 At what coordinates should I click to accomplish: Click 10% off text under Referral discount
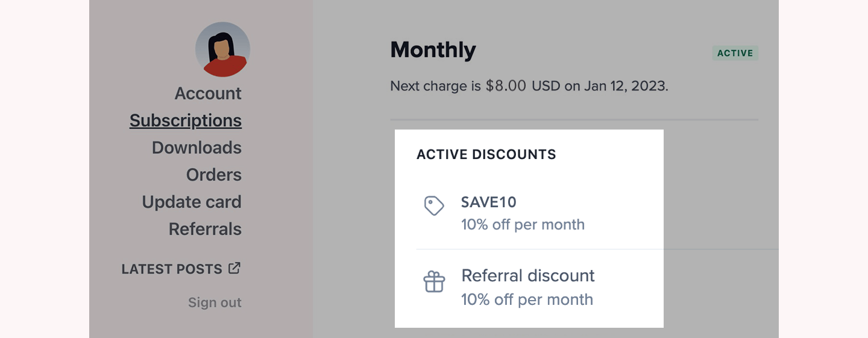pyautogui.click(x=527, y=299)
